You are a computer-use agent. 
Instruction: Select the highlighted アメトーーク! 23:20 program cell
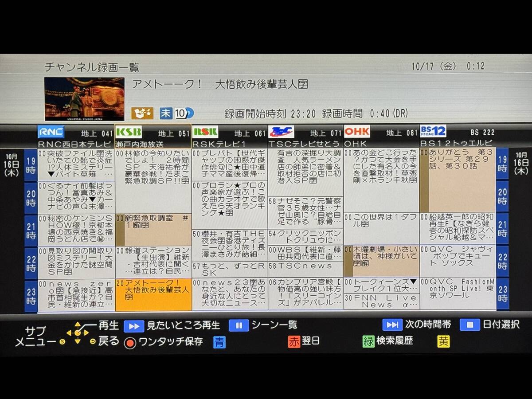[x=153, y=294]
